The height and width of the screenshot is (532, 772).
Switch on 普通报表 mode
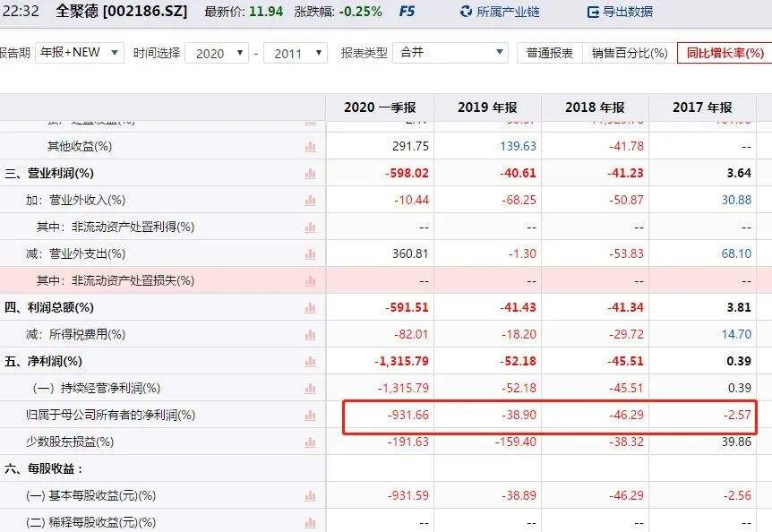(x=549, y=53)
